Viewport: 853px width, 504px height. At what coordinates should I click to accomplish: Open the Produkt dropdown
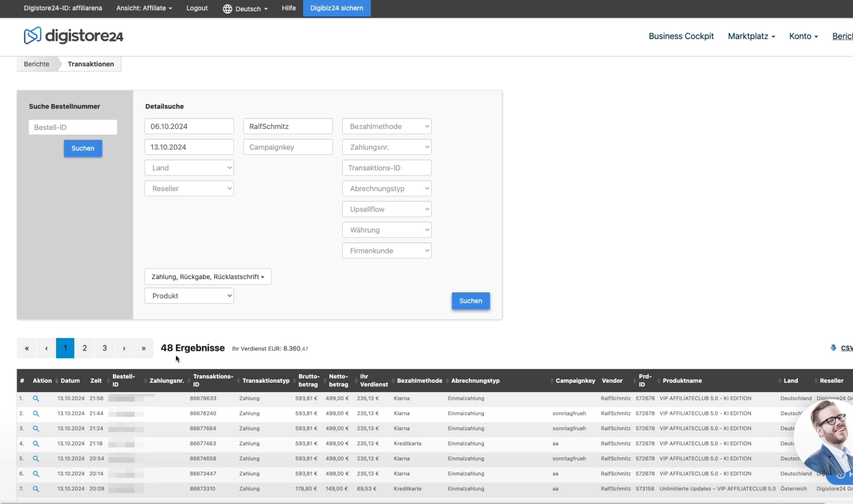click(x=189, y=296)
